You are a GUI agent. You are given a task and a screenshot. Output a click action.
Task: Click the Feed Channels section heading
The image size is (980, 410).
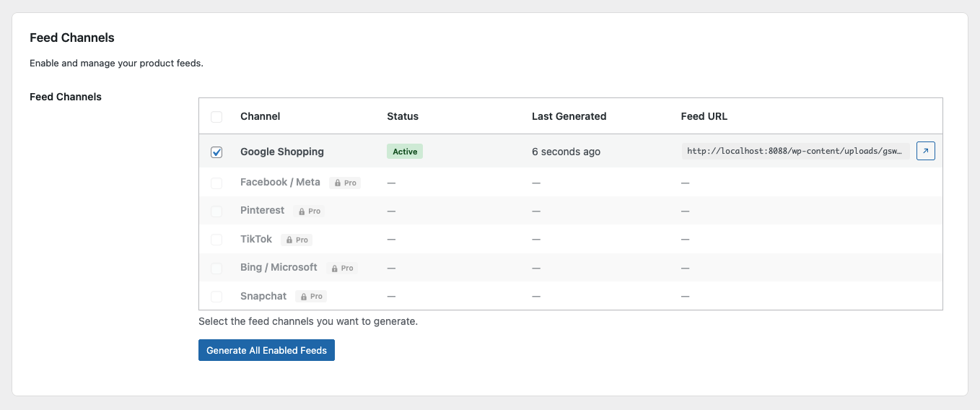tap(72, 38)
